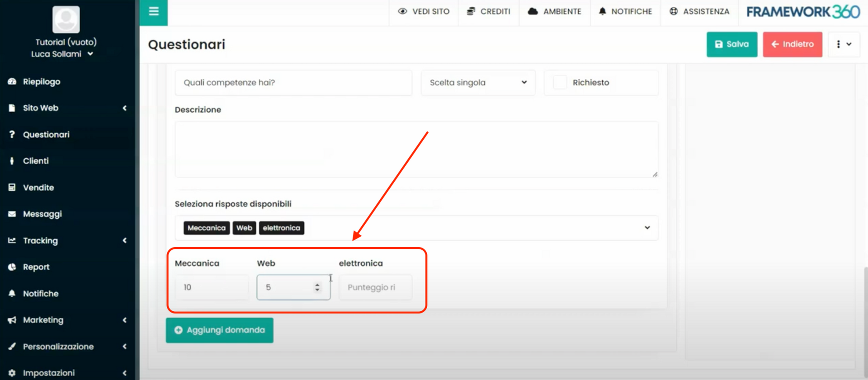The image size is (868, 380).
Task: Open the three-dot options menu
Action: [843, 44]
